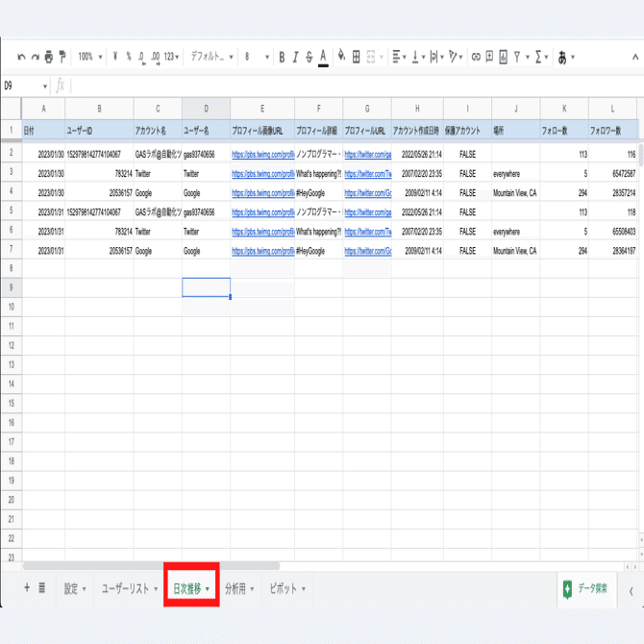
Task: Open text rotation dropdown
Action: pyautogui.click(x=456, y=57)
